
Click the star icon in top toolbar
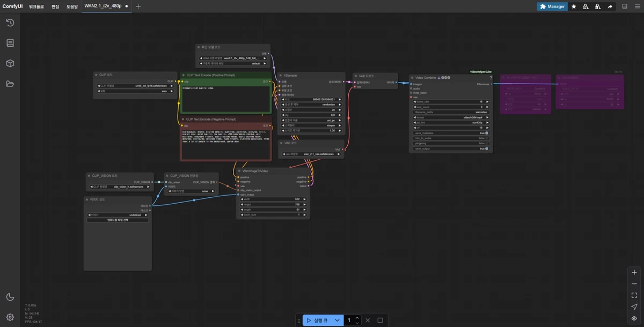click(574, 6)
